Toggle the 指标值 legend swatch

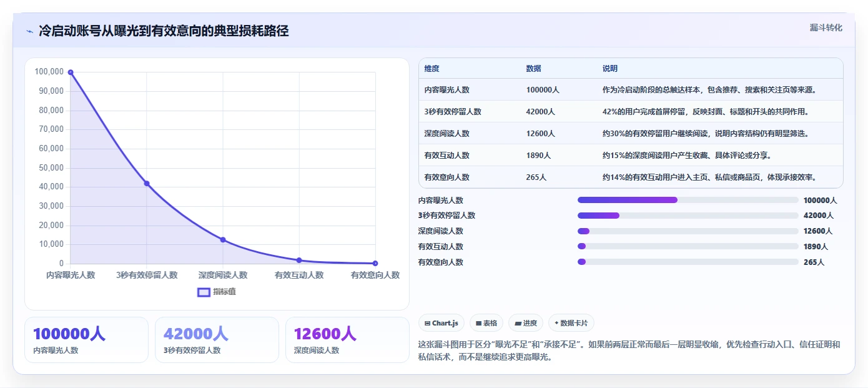(x=204, y=292)
